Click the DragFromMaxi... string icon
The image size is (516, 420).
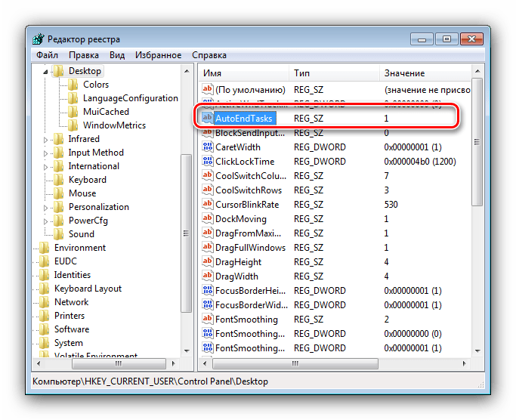point(207,233)
